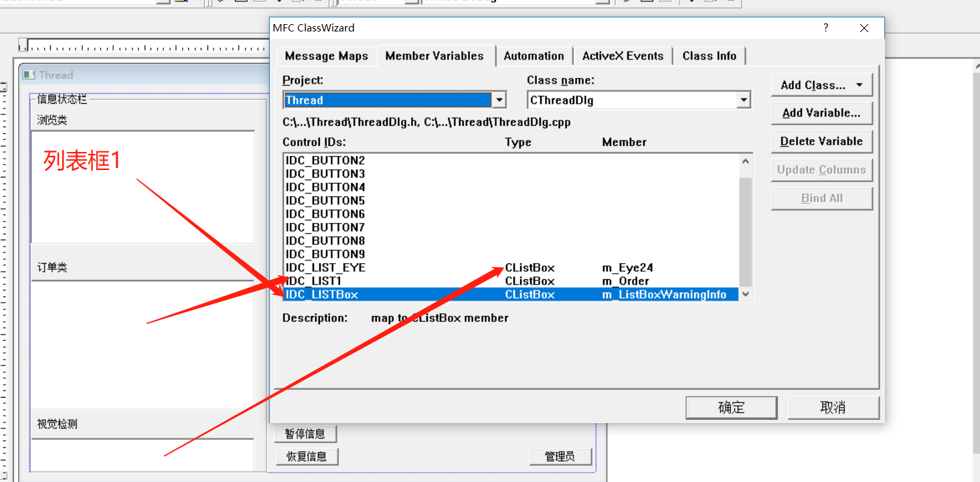Click the Delete Variable button
This screenshot has height=482, width=980.
tap(821, 141)
